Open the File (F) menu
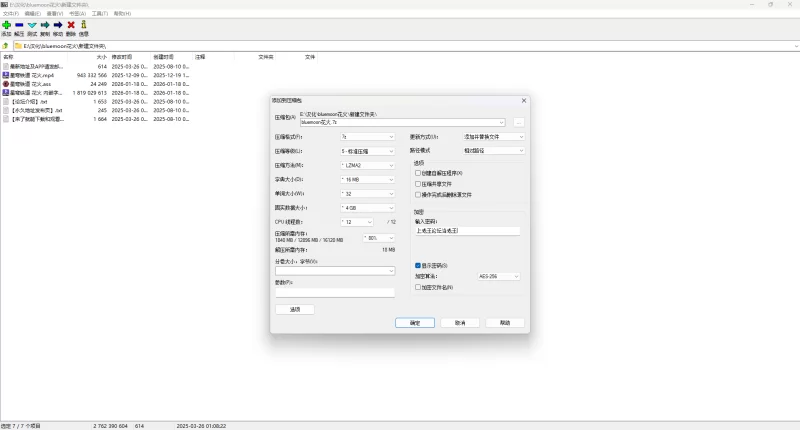The height and width of the screenshot is (430, 800). coord(11,14)
